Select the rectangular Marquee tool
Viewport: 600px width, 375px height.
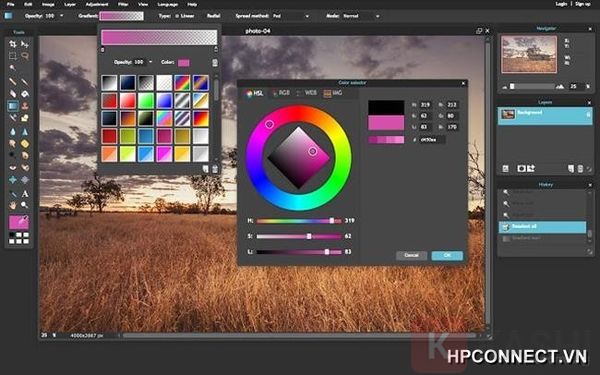pos(13,56)
